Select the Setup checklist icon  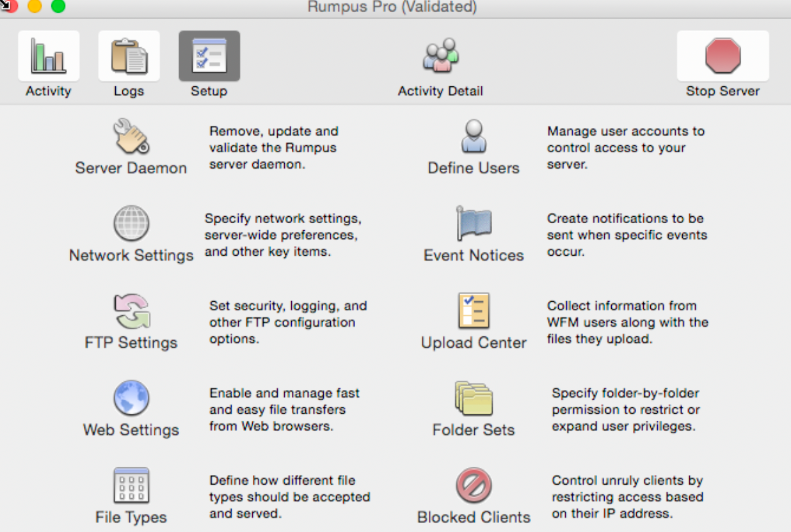(x=209, y=56)
